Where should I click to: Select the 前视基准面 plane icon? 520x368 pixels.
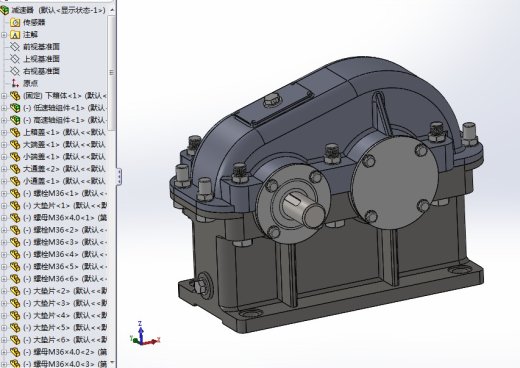[x=15, y=47]
